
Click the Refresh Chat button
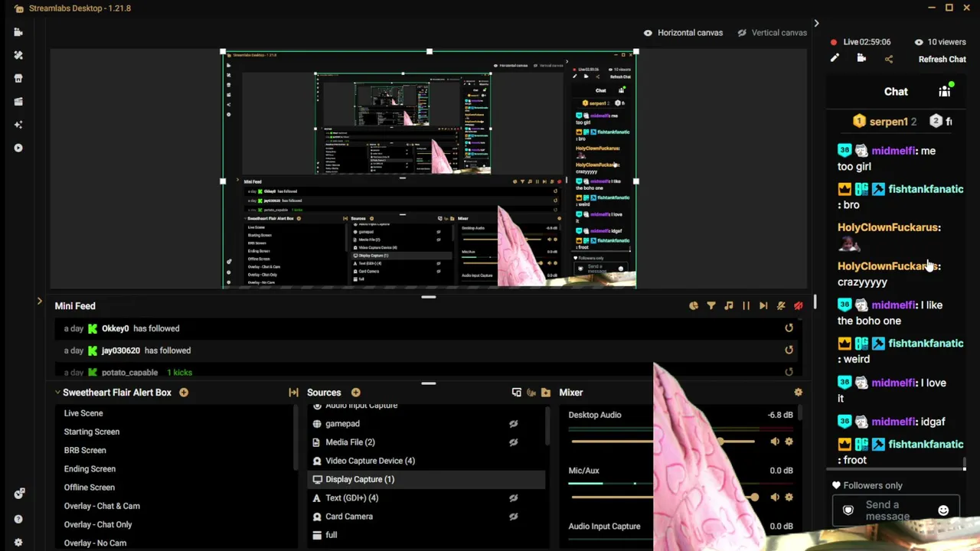tap(942, 60)
